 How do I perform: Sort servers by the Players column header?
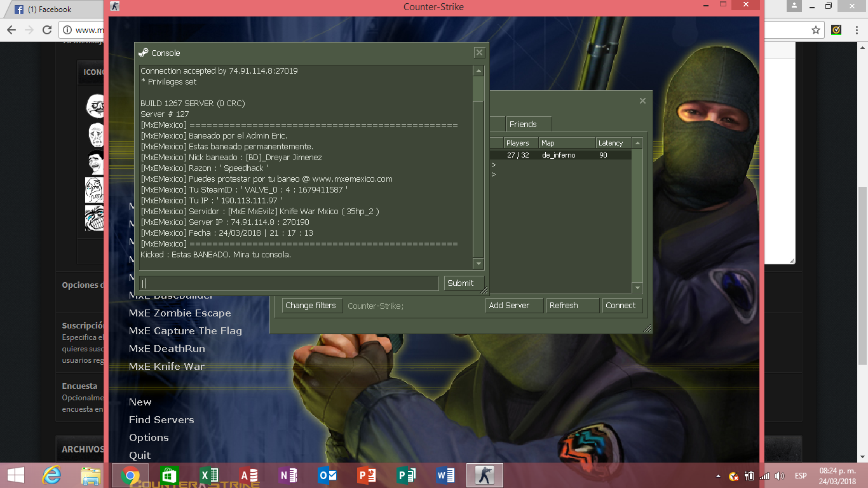[x=521, y=143]
